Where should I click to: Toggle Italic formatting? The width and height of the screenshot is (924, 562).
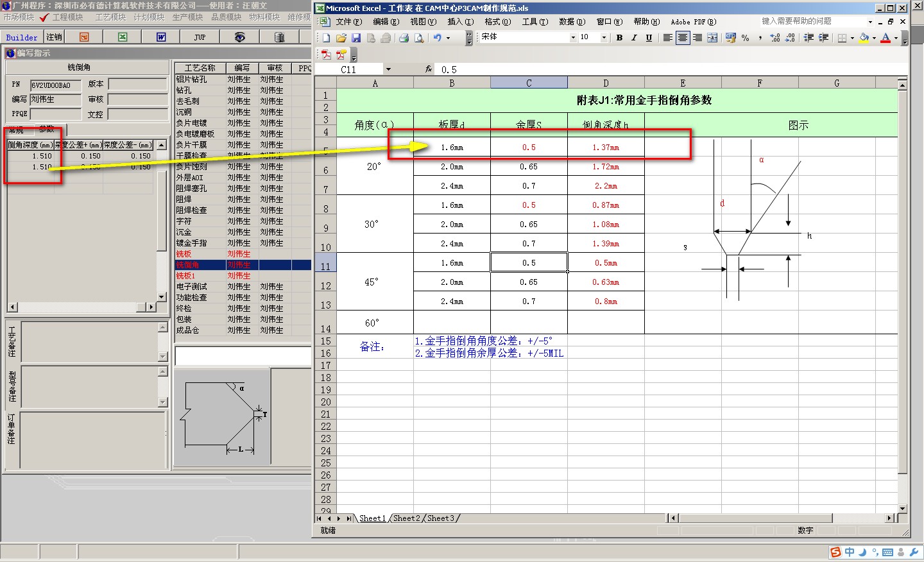click(634, 38)
